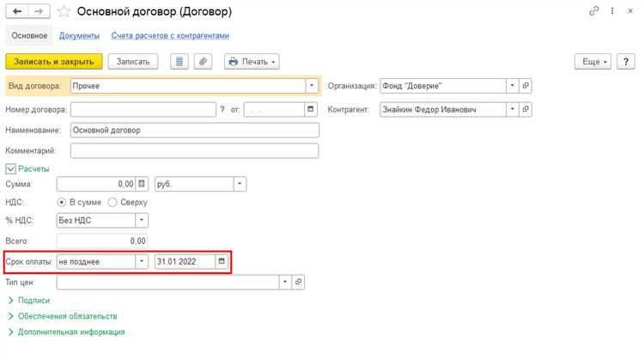Add contract to favorites with star icon
Screen dimensions: 644x360
click(64, 12)
